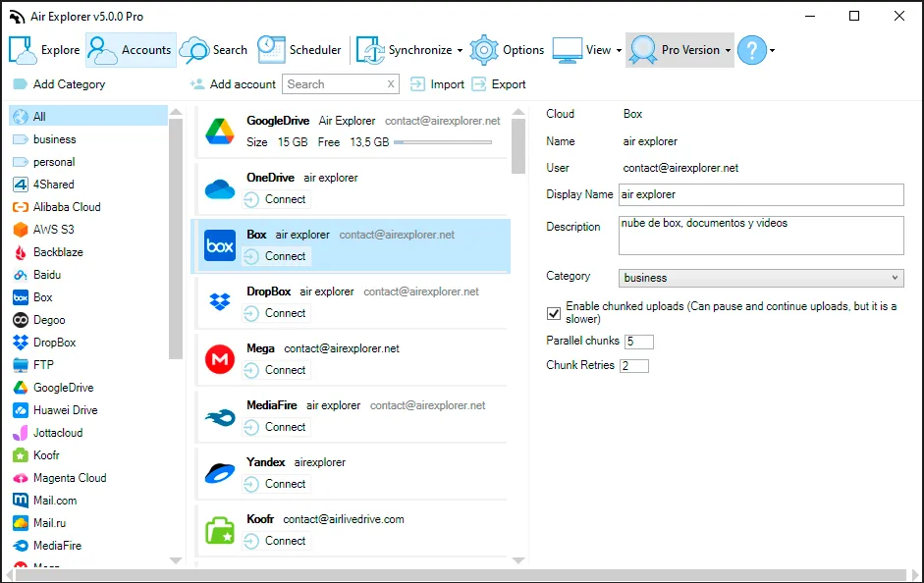The width and height of the screenshot is (924, 583).
Task: Select the personal category
Action: pos(88,162)
